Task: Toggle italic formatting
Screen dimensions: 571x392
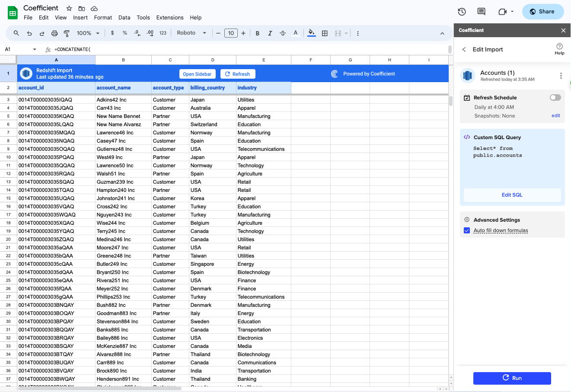Action: point(270,33)
